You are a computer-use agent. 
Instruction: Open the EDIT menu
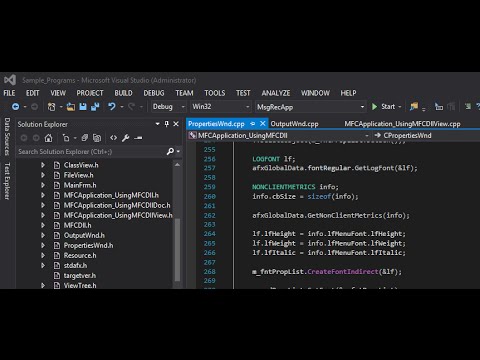coord(32,93)
